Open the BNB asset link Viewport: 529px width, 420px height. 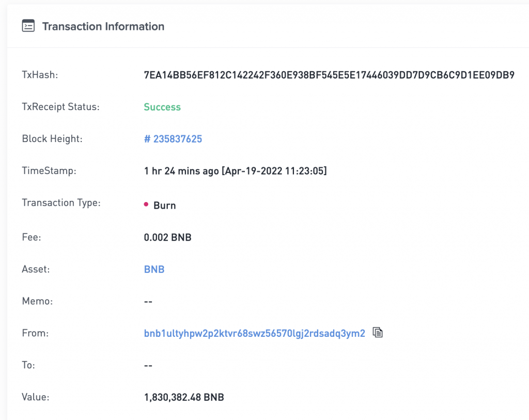click(154, 269)
